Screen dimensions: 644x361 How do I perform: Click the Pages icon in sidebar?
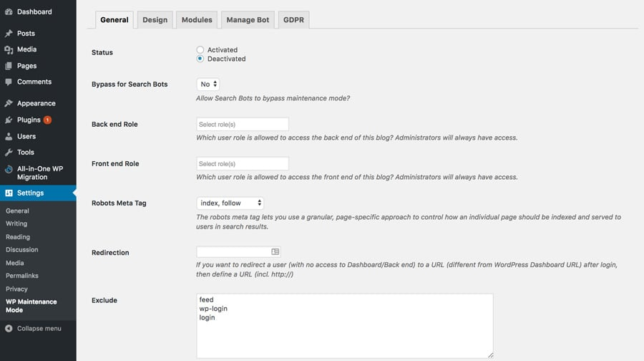pyautogui.click(x=9, y=66)
